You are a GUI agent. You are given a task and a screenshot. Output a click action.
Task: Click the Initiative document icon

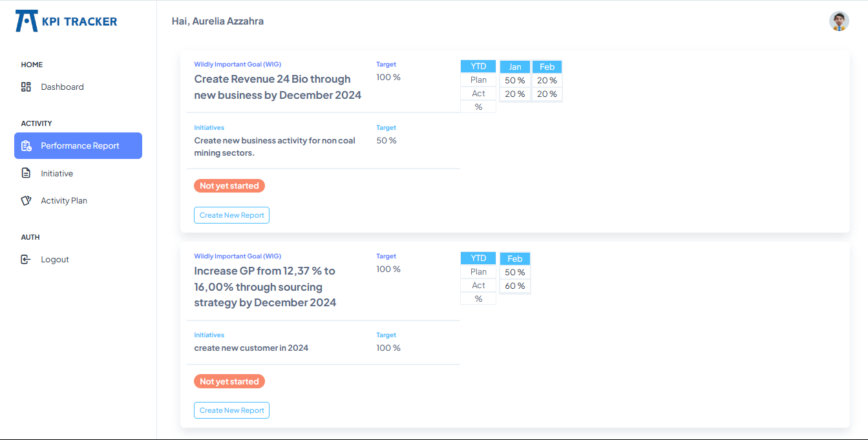[x=26, y=173]
